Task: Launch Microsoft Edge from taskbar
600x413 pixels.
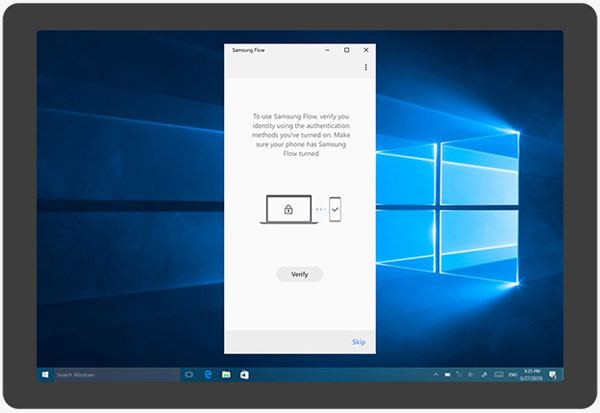Action: point(208,375)
